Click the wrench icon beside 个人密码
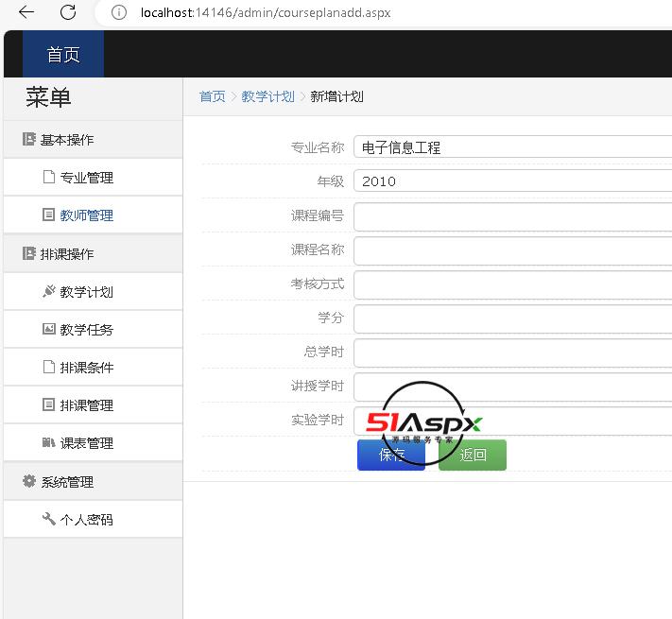This screenshot has width=672, height=619. [x=49, y=520]
